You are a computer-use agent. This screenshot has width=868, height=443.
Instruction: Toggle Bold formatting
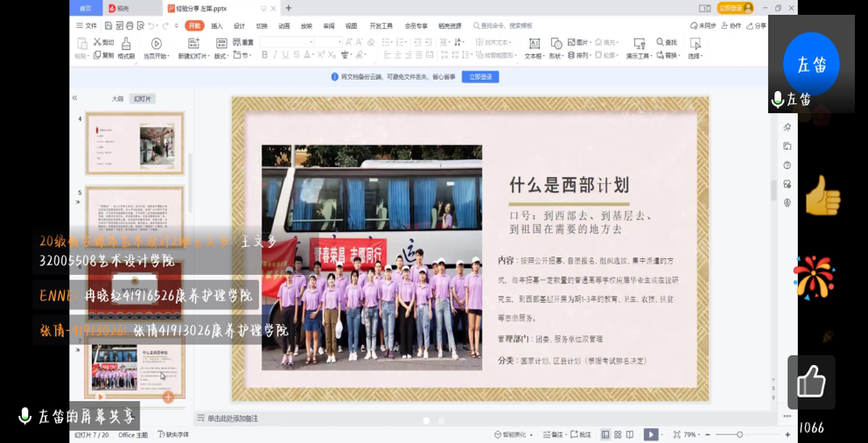(x=264, y=55)
